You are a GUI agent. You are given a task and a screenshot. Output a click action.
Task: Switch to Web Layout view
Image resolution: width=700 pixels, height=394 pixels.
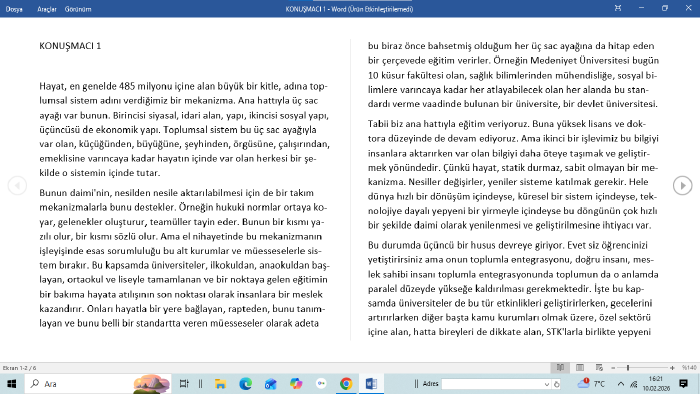[x=599, y=368]
